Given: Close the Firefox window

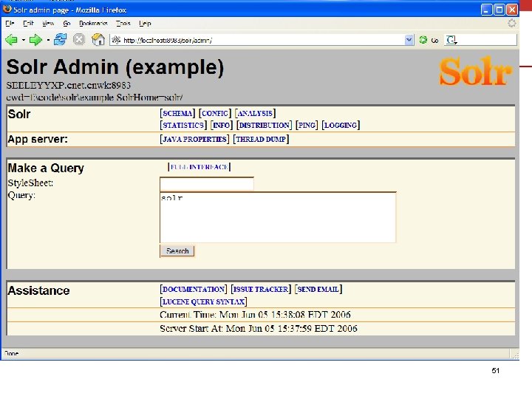Looking at the screenshot, I should point(512,10).
